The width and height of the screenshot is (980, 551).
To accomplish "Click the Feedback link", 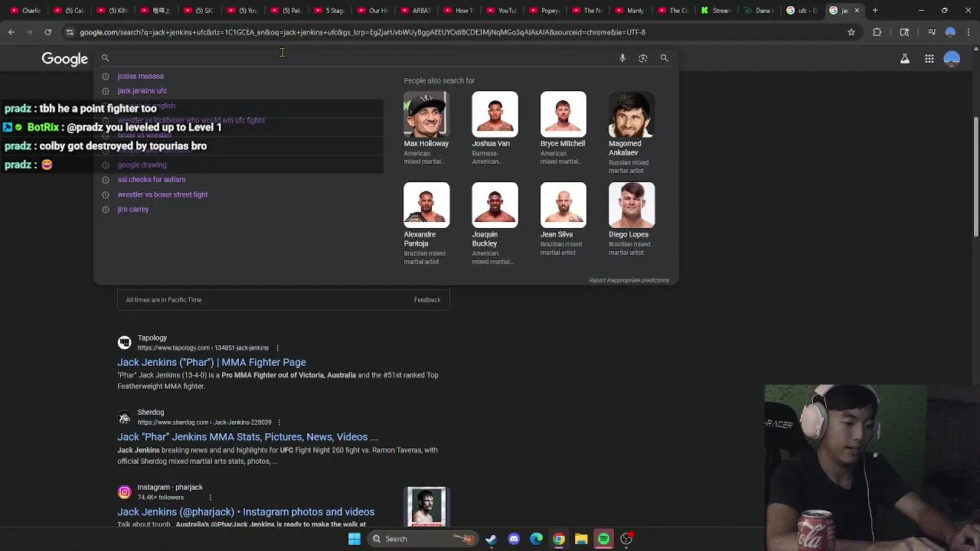I will point(427,300).
